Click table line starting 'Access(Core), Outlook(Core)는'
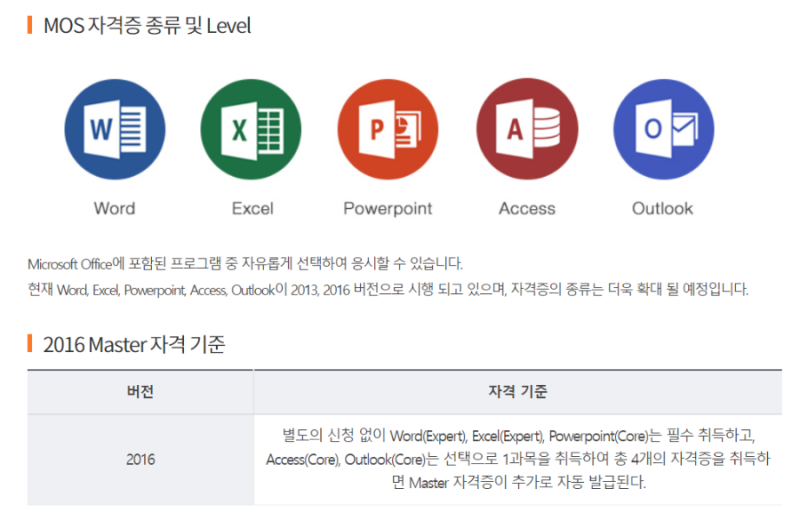Viewport: 800px width, 521px height. pos(518,459)
